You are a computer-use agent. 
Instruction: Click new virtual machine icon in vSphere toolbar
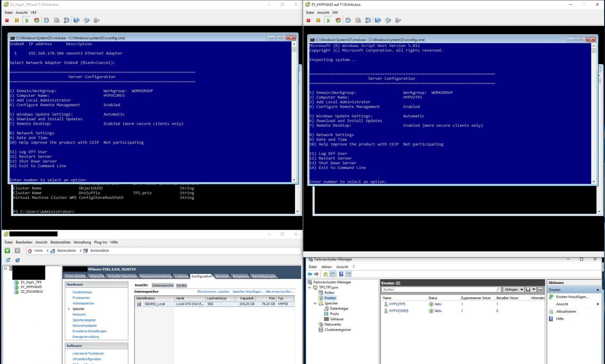pyautogui.click(x=8, y=260)
